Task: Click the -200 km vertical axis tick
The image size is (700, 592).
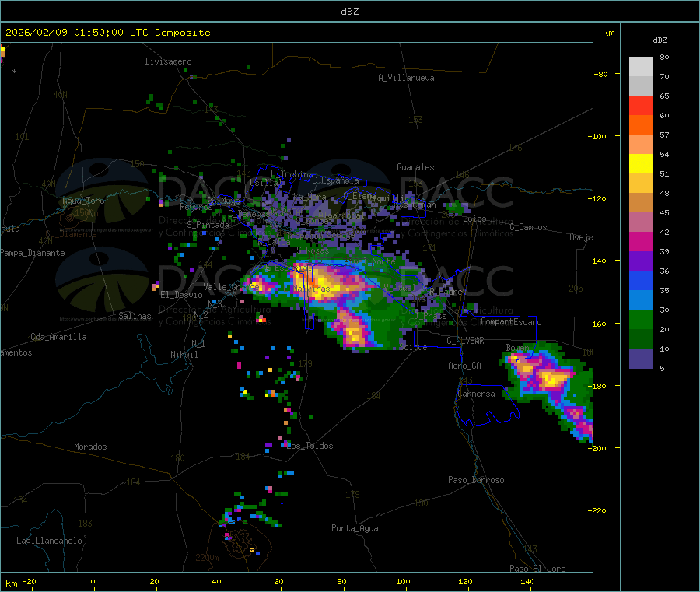Action: (597, 448)
